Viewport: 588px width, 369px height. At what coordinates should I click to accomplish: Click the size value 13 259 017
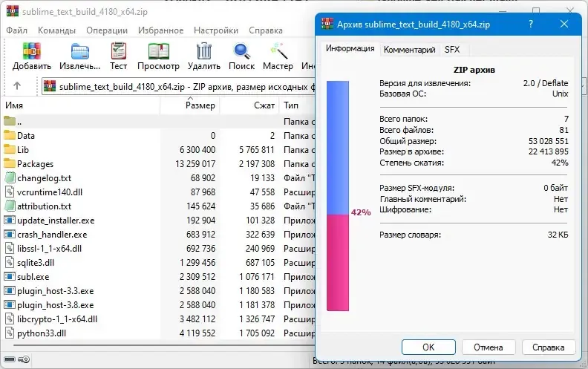coord(195,164)
